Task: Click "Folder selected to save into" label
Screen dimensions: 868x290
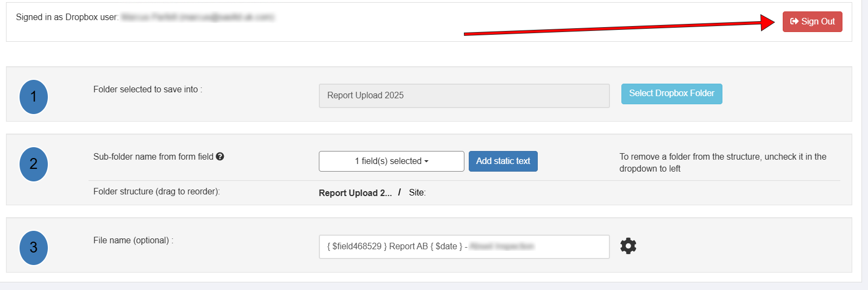Action: [147, 90]
